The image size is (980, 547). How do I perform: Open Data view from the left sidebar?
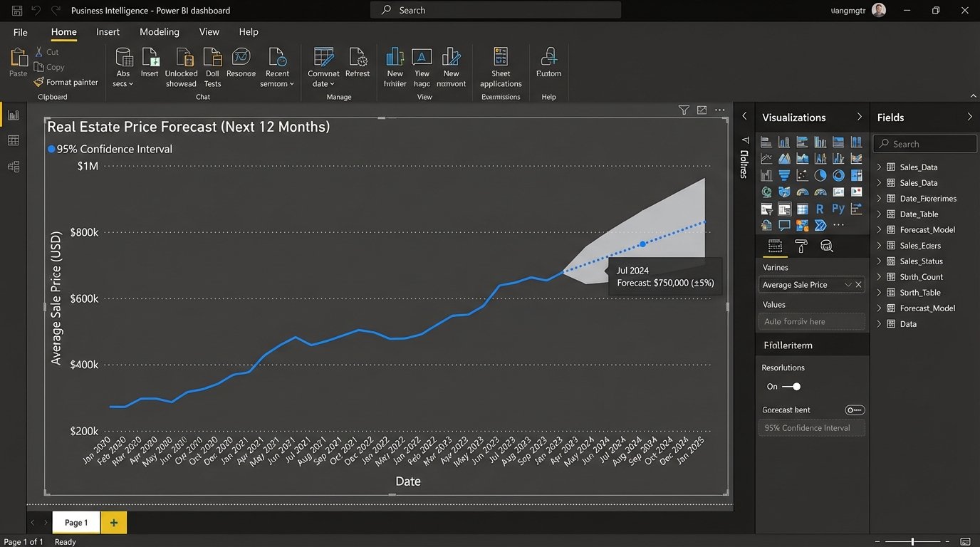pos(13,140)
